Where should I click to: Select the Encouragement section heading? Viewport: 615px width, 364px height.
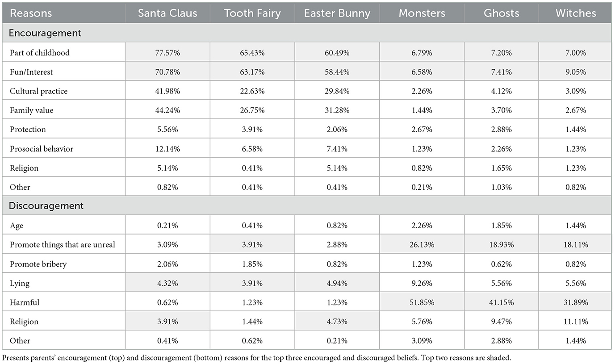click(45, 33)
